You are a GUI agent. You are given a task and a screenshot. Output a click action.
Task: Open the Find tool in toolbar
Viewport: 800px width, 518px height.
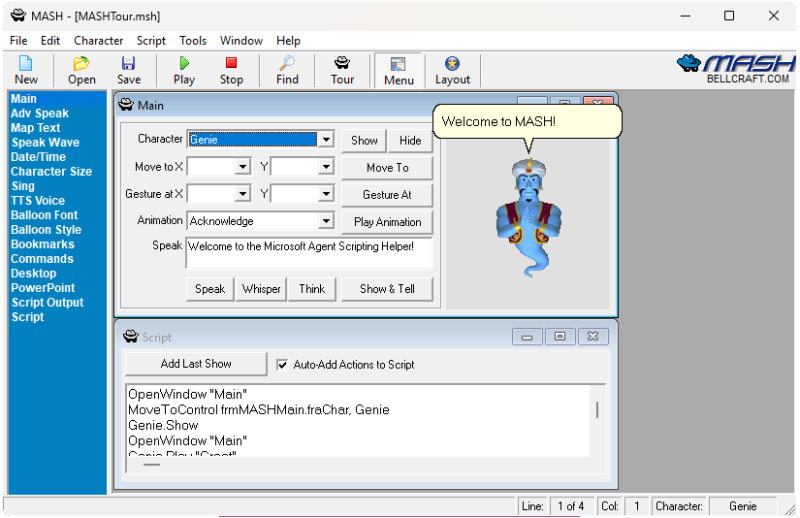coord(287,70)
